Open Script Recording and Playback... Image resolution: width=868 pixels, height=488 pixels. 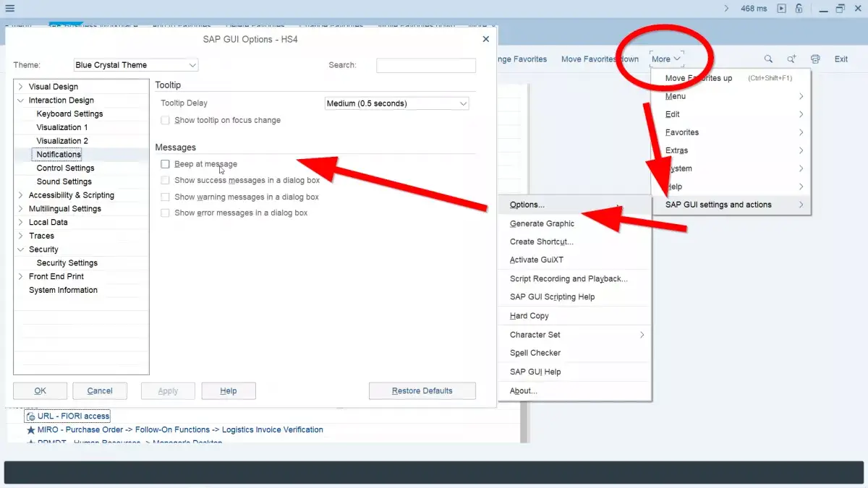point(575,279)
